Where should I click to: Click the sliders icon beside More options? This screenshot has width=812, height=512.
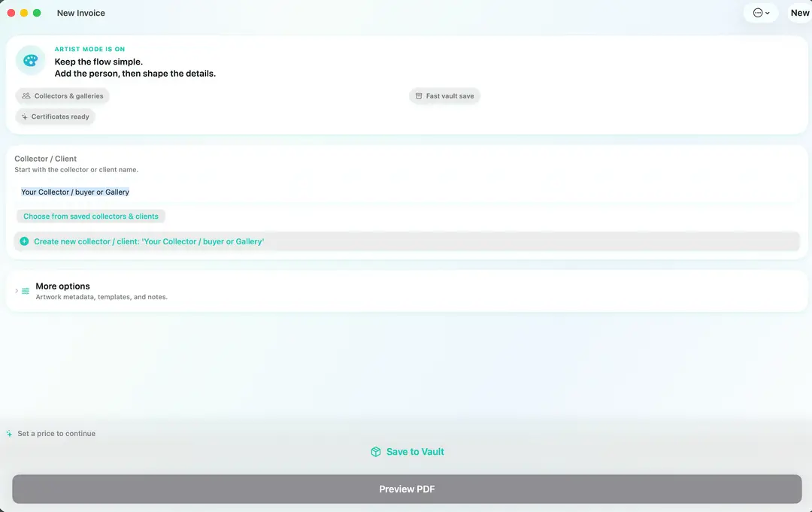26,291
